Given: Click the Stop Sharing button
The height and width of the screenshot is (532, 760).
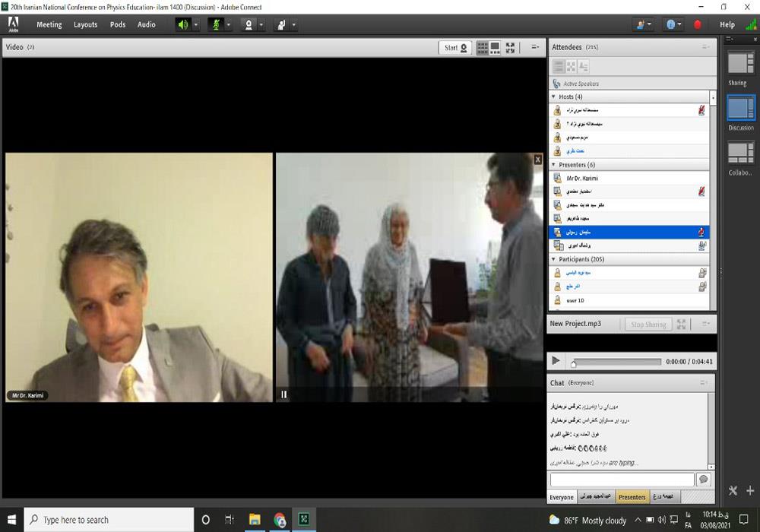Looking at the screenshot, I should [648, 325].
